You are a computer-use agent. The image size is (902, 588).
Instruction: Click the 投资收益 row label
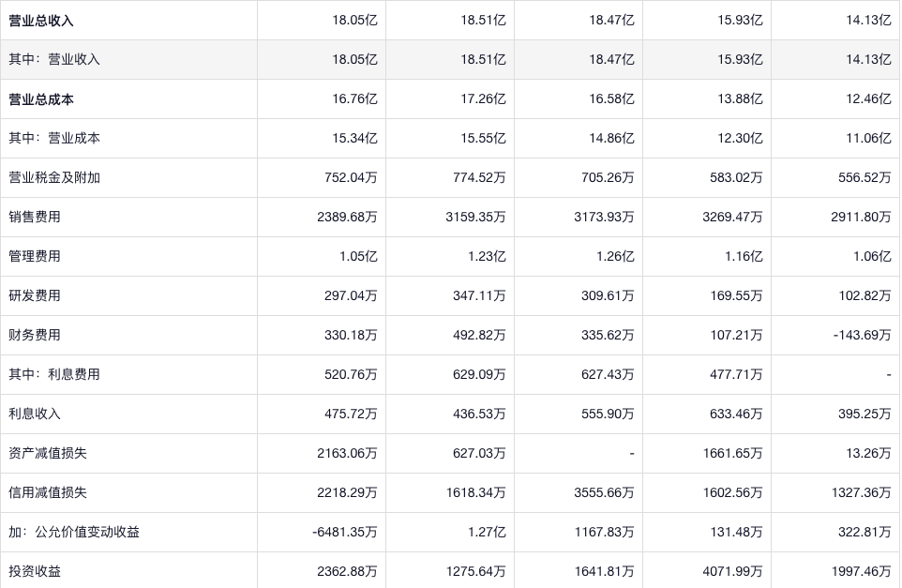(x=35, y=571)
